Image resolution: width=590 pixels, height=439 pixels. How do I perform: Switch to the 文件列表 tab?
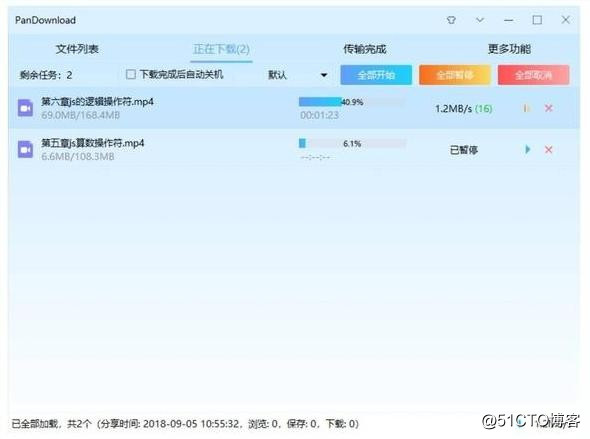pos(77,49)
